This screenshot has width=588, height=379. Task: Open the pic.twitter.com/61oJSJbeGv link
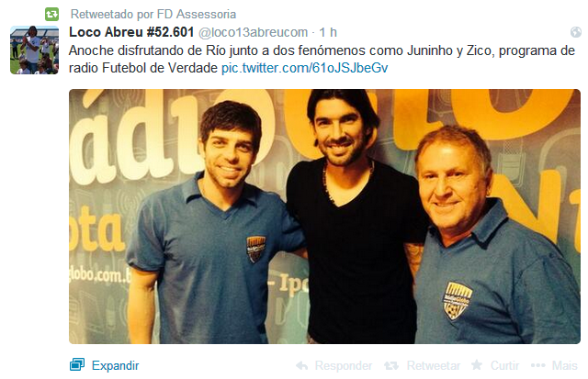pos(304,68)
